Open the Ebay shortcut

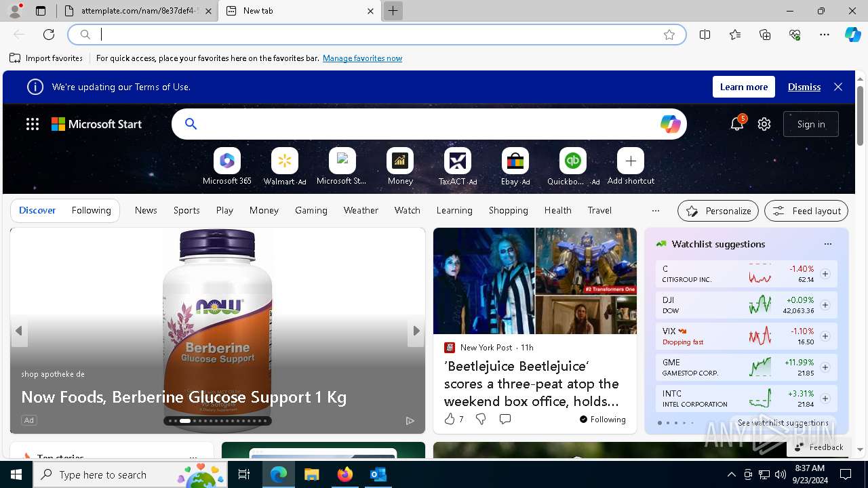click(515, 167)
